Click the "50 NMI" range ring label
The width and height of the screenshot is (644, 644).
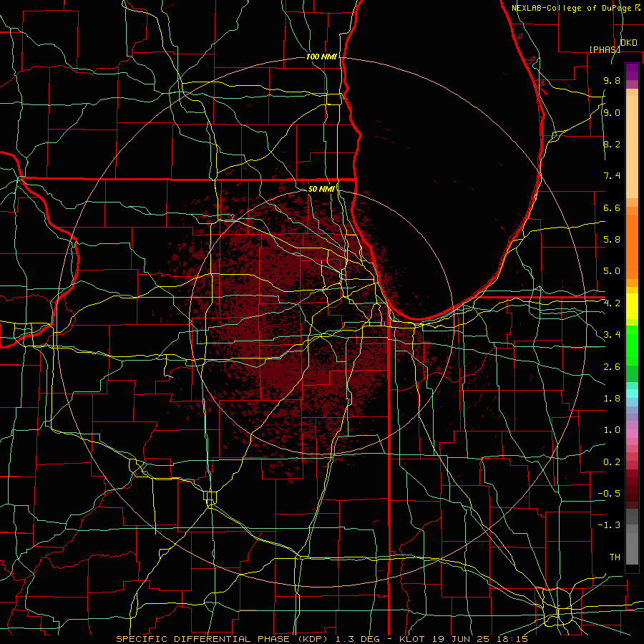[x=321, y=189]
